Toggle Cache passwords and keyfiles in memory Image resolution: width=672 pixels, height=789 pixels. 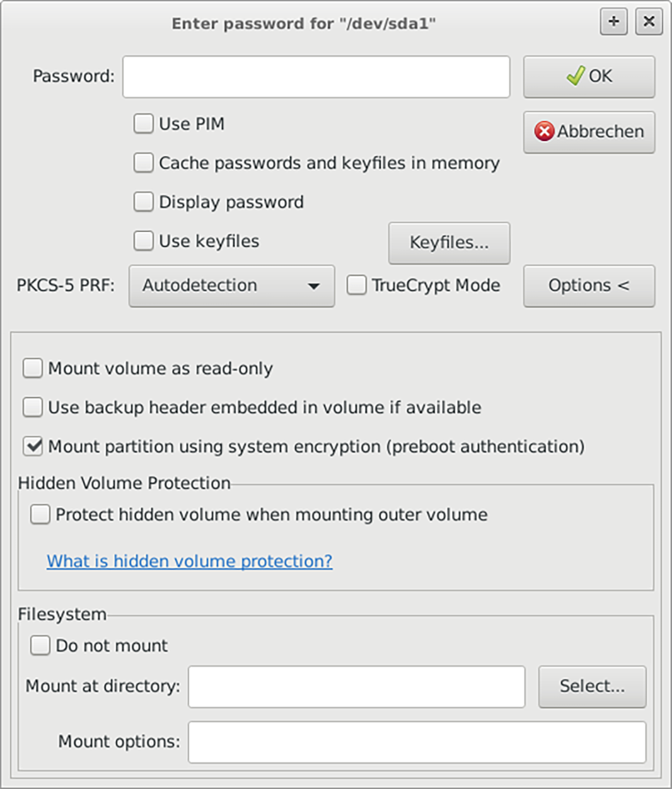144,163
